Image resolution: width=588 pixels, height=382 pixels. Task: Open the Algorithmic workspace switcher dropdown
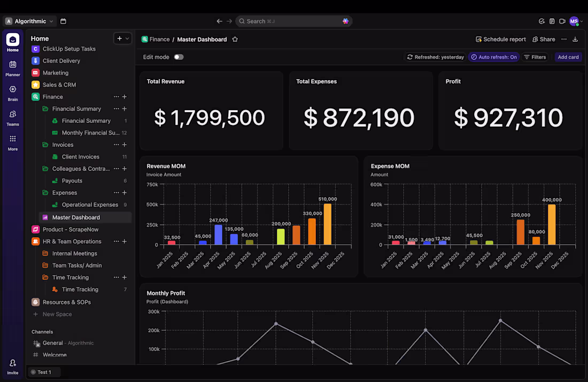click(x=29, y=21)
